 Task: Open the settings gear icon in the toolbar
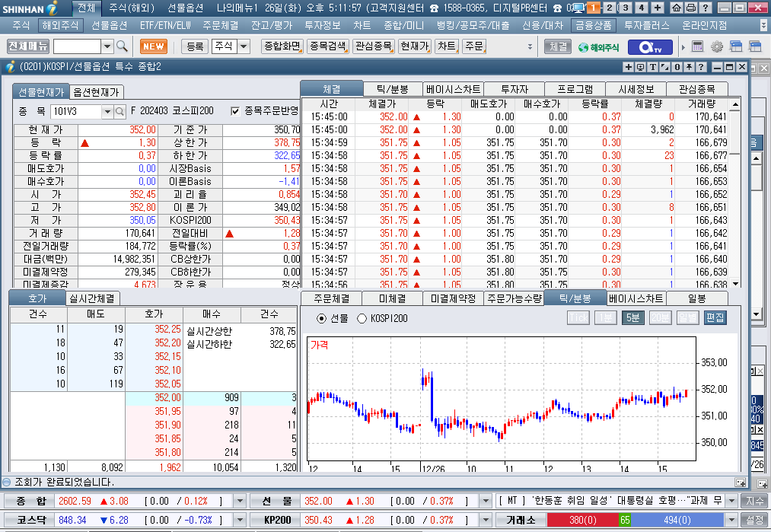[x=717, y=46]
